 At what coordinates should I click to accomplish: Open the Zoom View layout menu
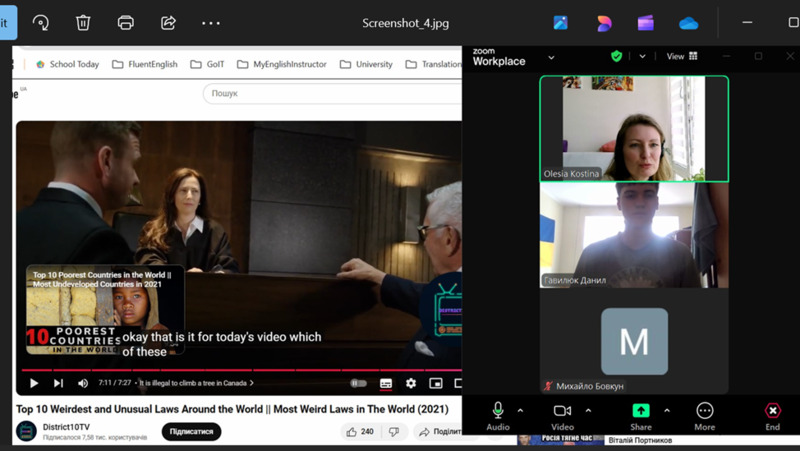pyautogui.click(x=682, y=56)
